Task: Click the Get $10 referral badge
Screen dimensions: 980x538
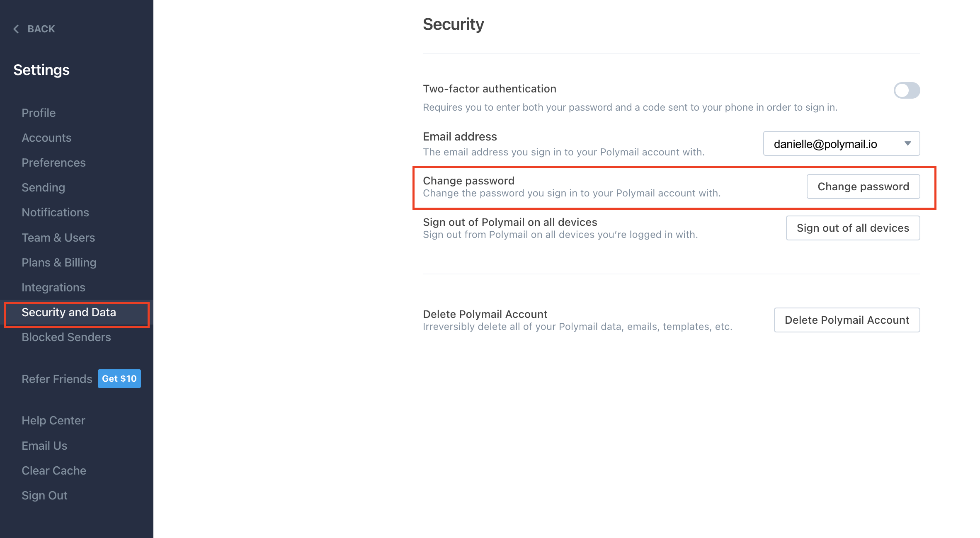Action: tap(119, 378)
